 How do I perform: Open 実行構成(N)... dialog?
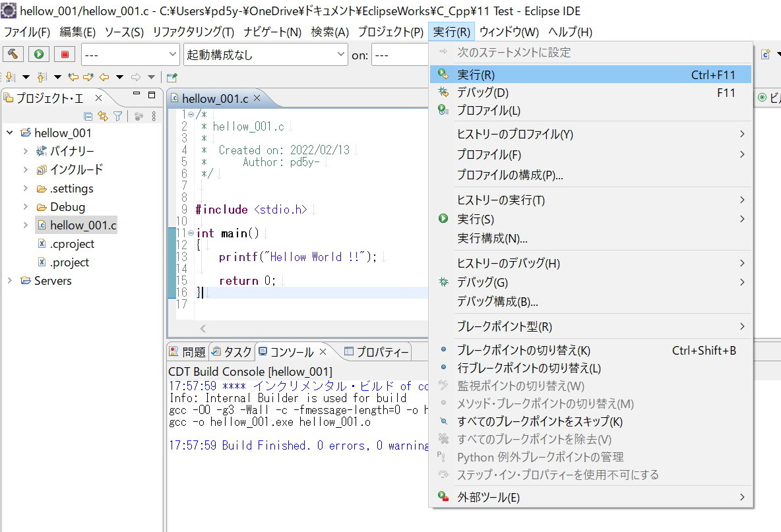pyautogui.click(x=591, y=239)
